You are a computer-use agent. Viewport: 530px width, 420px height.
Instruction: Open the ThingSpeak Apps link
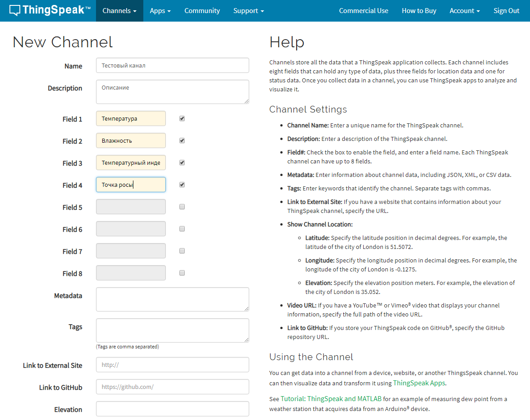coord(419,383)
